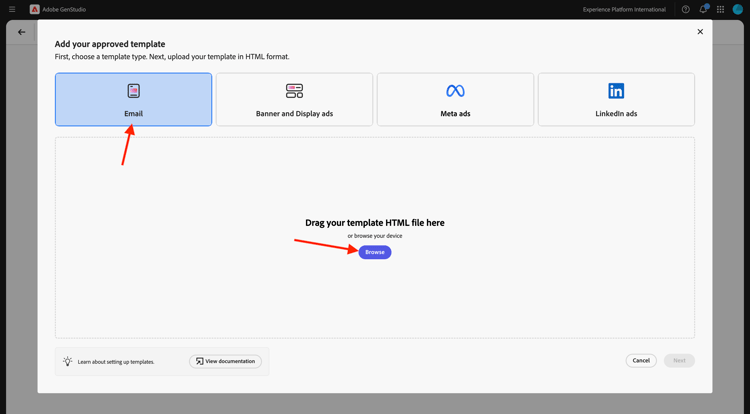Click the 'or browse your device' text
Screen dimensions: 750x414
click(x=375, y=236)
